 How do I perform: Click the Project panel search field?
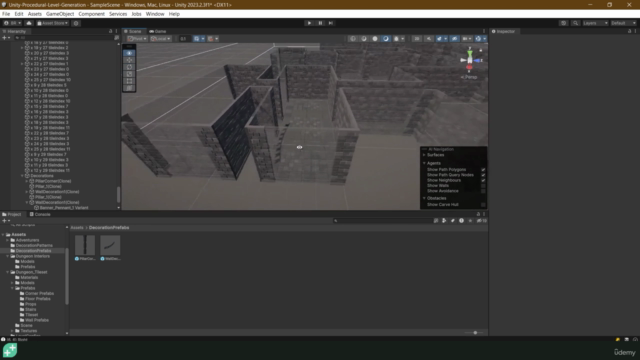click(x=382, y=220)
